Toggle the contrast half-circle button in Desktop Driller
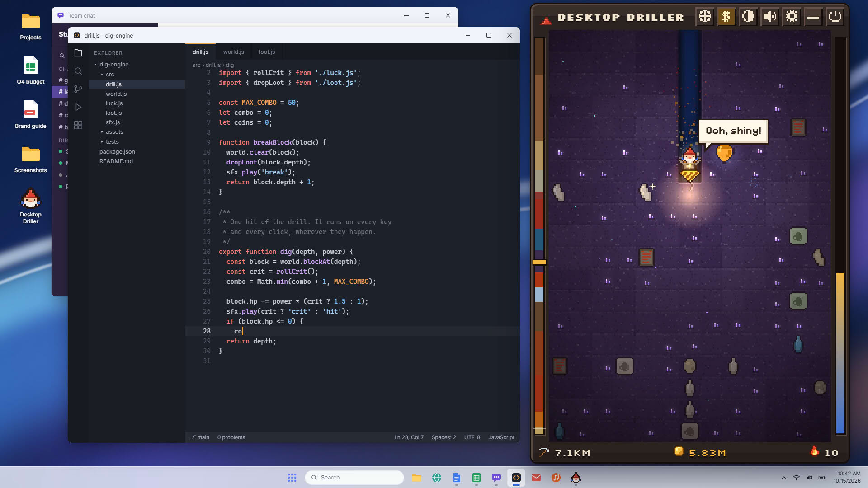This screenshot has height=488, width=868. pyautogui.click(x=748, y=17)
